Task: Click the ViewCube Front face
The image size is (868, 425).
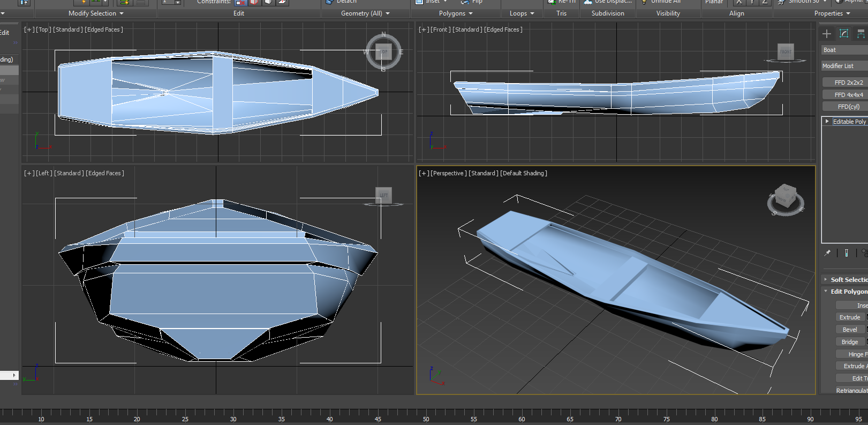Action: point(785,52)
